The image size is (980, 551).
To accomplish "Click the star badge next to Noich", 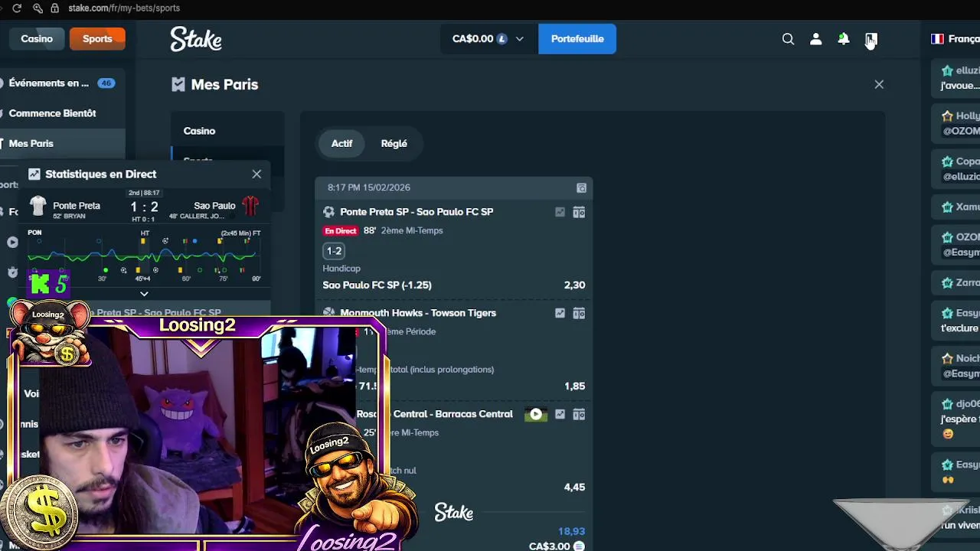I will pyautogui.click(x=947, y=358).
